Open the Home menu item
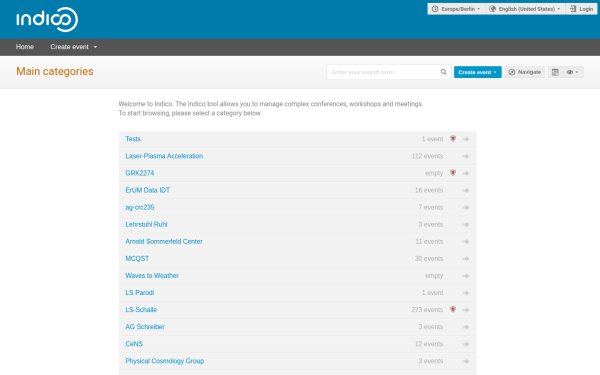 point(25,47)
